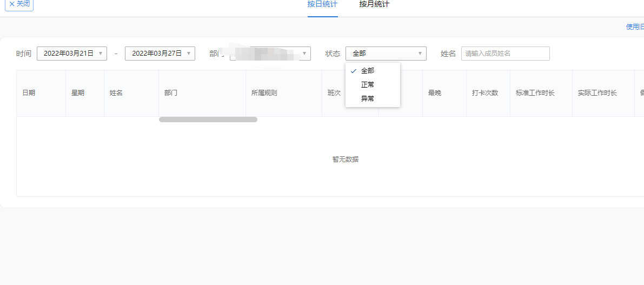
Task: Click the 关闭 close button
Action: click(x=19, y=4)
